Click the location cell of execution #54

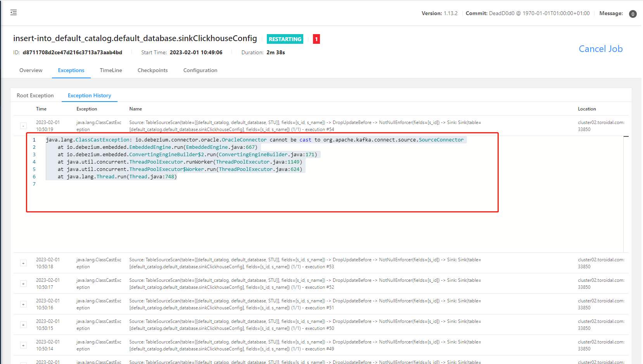601,126
